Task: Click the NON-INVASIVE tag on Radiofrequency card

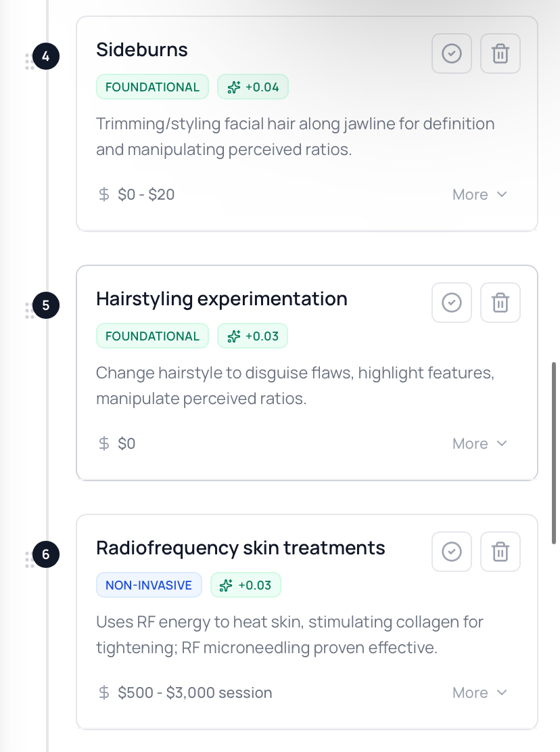Action: point(149,585)
